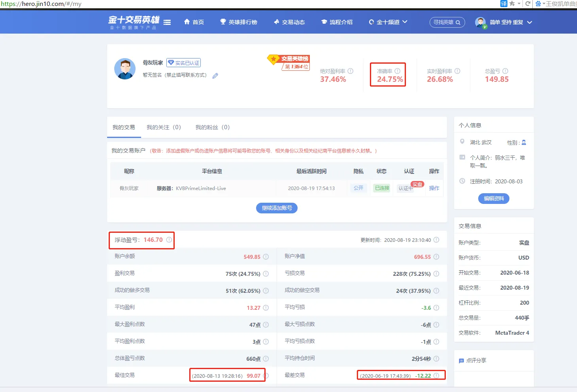Open the hamburger menu beside the logo

[167, 23]
